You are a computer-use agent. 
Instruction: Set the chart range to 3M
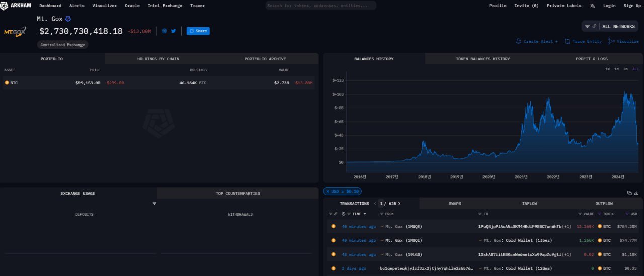click(x=625, y=69)
